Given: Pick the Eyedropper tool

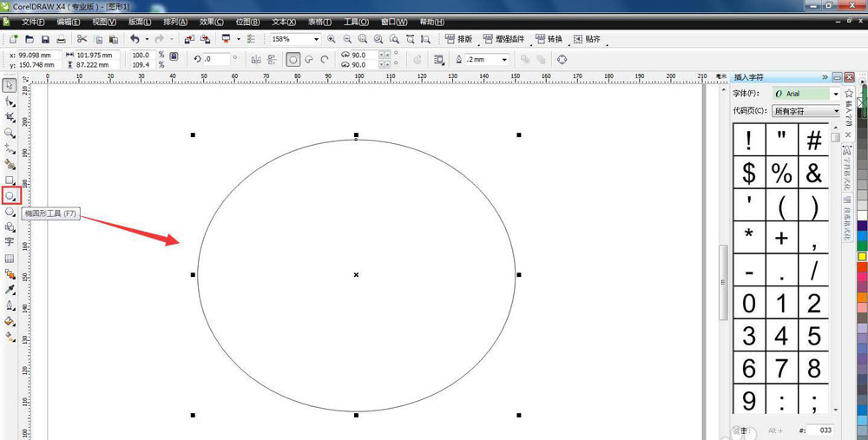Looking at the screenshot, I should coord(10,289).
